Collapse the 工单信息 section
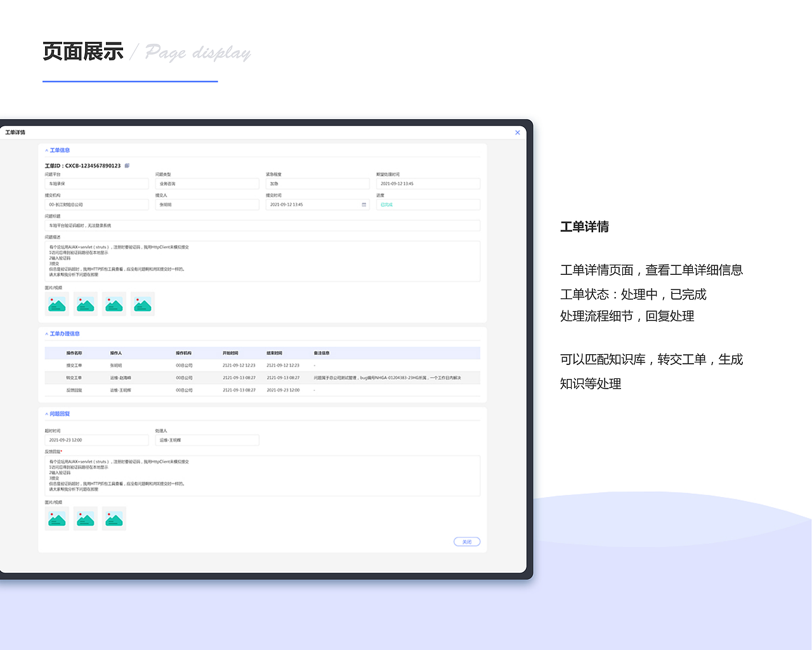This screenshot has height=650, width=812. (46, 150)
